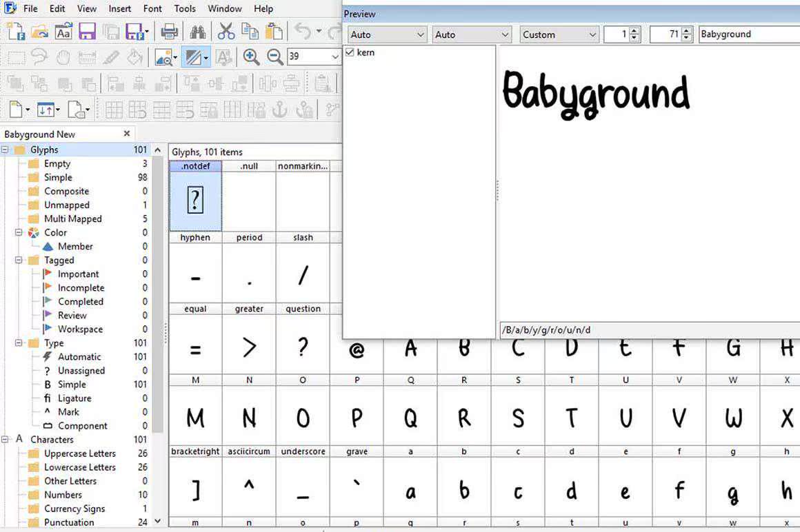This screenshot has height=532, width=800.
Task: Select the Uppercase Letters category
Action: (80, 453)
